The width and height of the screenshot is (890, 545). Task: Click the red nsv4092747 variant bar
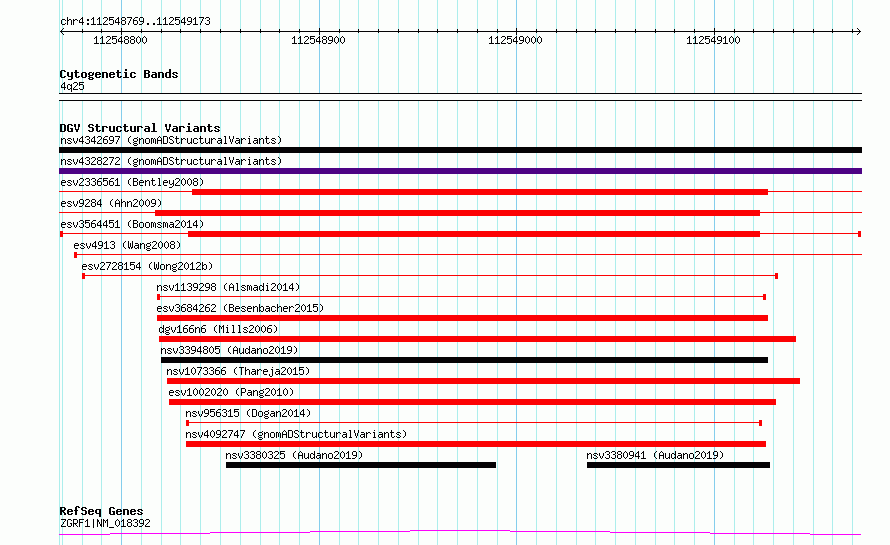(476, 444)
